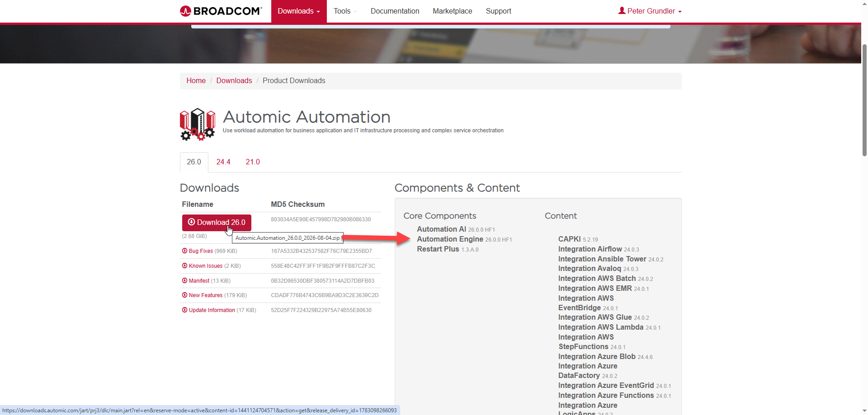Image resolution: width=868 pixels, height=415 pixels.
Task: Click the Automic Automation product icon
Action: [x=198, y=124]
